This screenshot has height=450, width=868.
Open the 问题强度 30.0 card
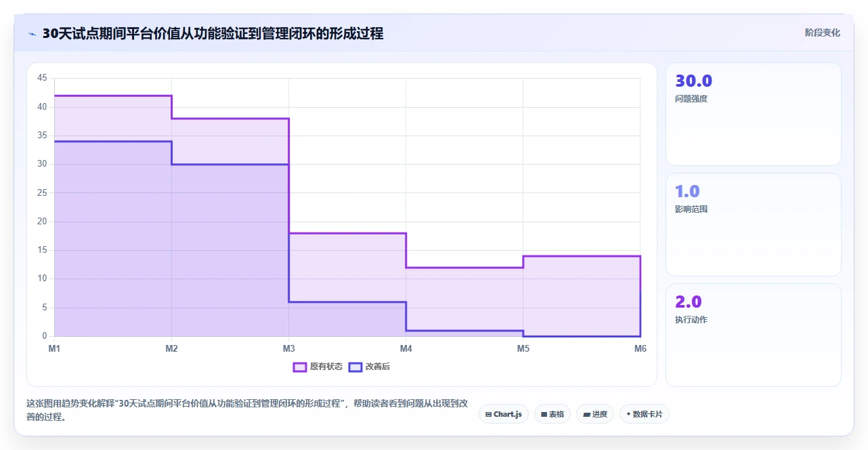coord(754,114)
